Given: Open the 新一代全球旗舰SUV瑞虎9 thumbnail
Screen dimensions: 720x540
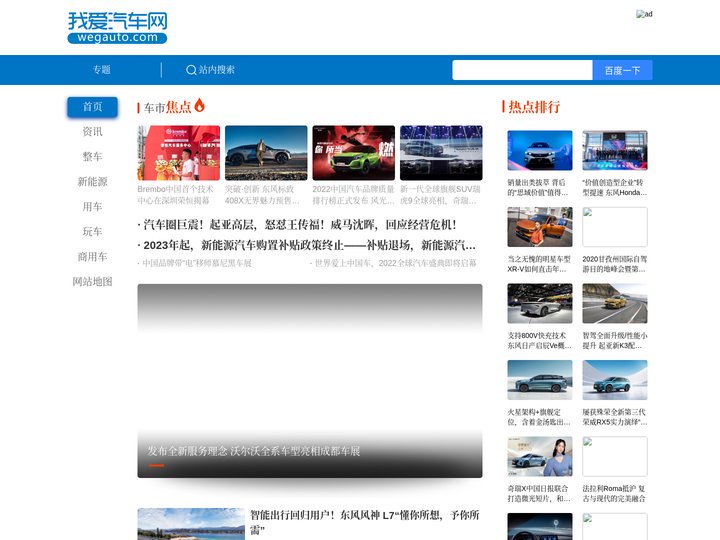Looking at the screenshot, I should pos(441,153).
